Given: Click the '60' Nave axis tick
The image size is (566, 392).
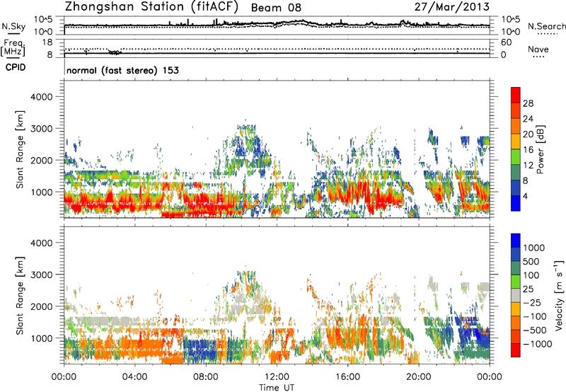Looking at the screenshot, I should (x=506, y=42).
